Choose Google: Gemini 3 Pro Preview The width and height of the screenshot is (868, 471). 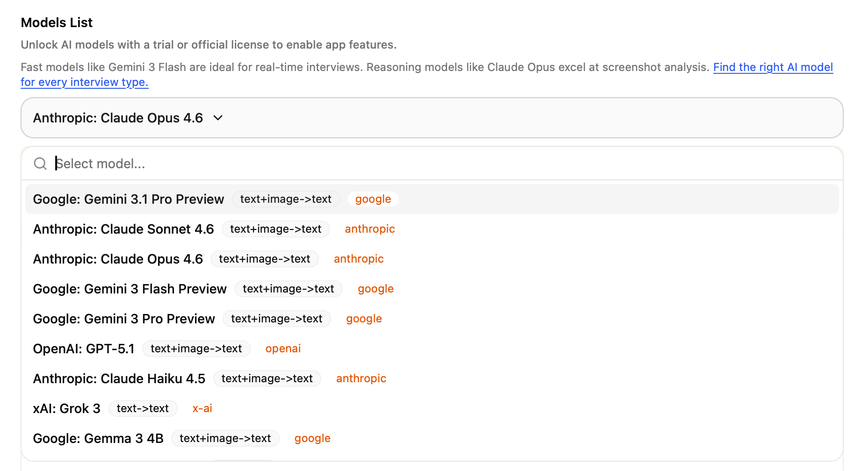coord(124,319)
